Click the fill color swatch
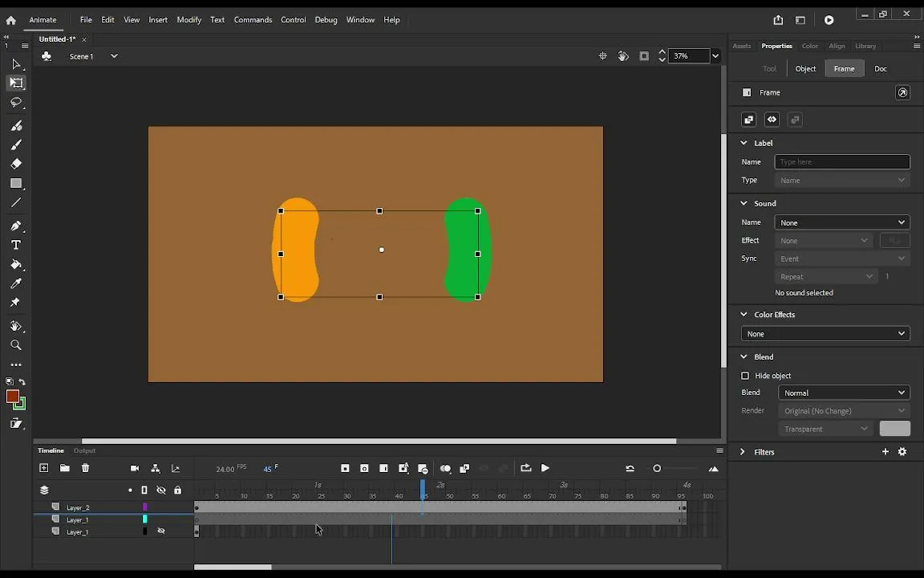Screen dimensions: 924x578 [x=12, y=397]
